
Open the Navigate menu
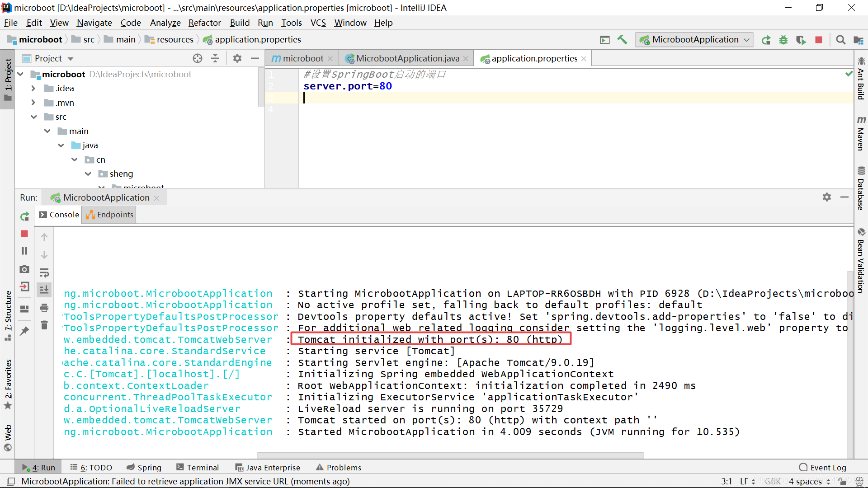[x=94, y=23]
